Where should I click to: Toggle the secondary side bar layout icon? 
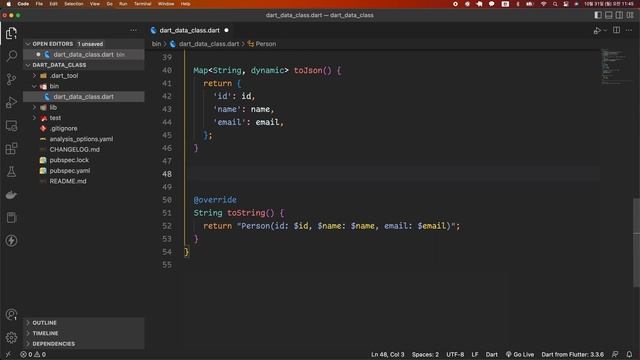click(x=619, y=15)
